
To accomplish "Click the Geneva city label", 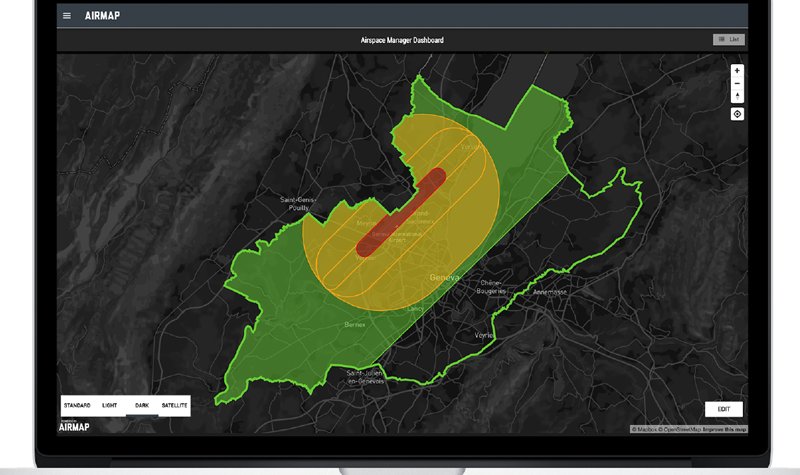I will click(x=444, y=277).
